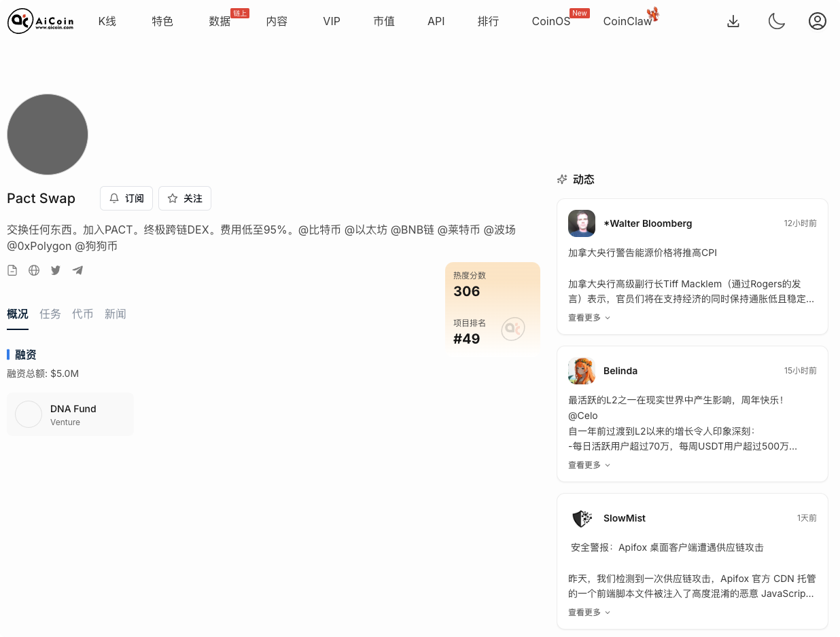Viewport: 840px width, 637px height.
Task: Click the sparkle icon beside 动态 heading
Action: [562, 179]
